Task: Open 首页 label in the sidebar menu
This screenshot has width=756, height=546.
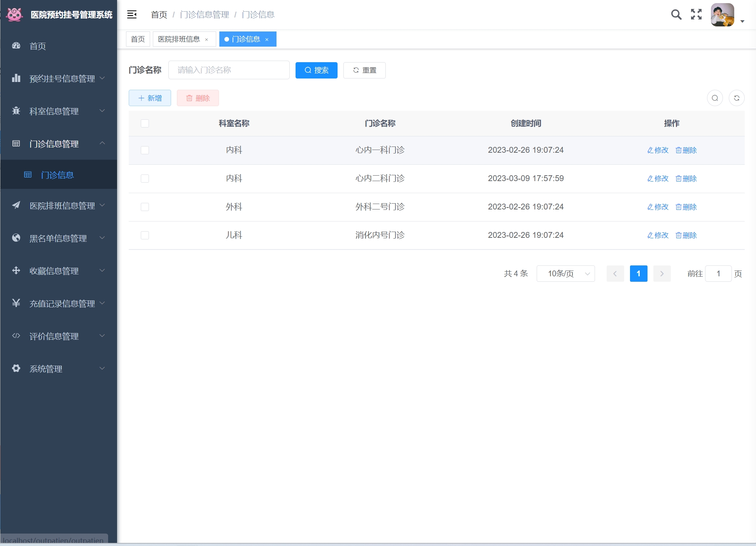Action: 38,46
